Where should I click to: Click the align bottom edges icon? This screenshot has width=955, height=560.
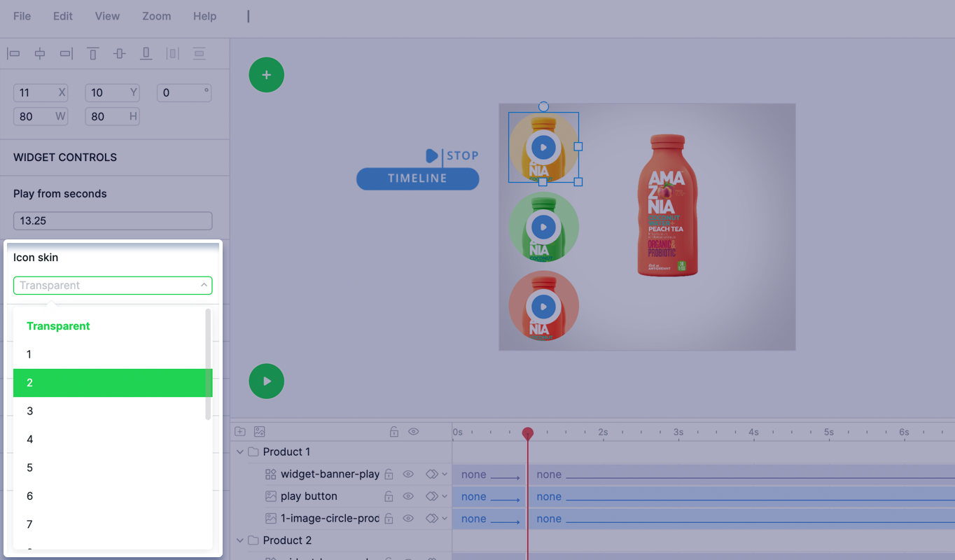point(146,54)
